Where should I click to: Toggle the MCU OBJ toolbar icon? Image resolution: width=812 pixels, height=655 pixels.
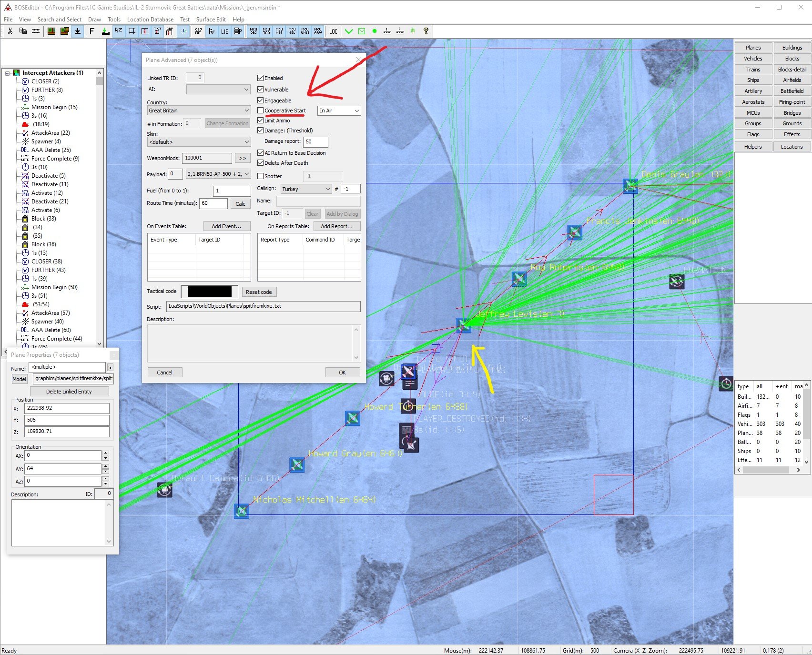254,31
